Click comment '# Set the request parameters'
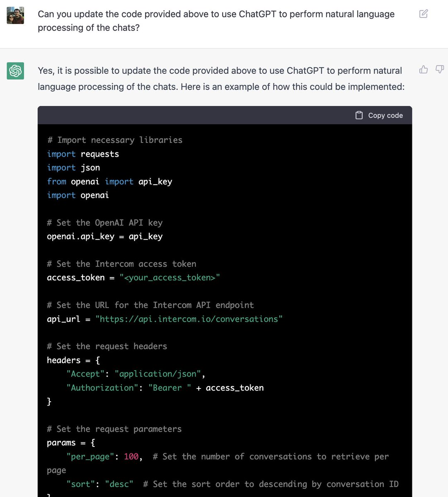448x497 pixels. click(x=114, y=429)
